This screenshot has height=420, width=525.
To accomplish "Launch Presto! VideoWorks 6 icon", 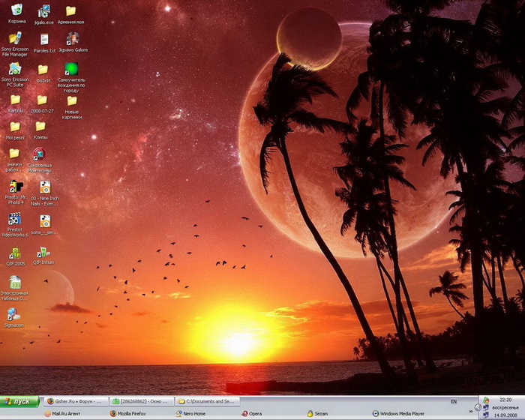I will click(15, 219).
